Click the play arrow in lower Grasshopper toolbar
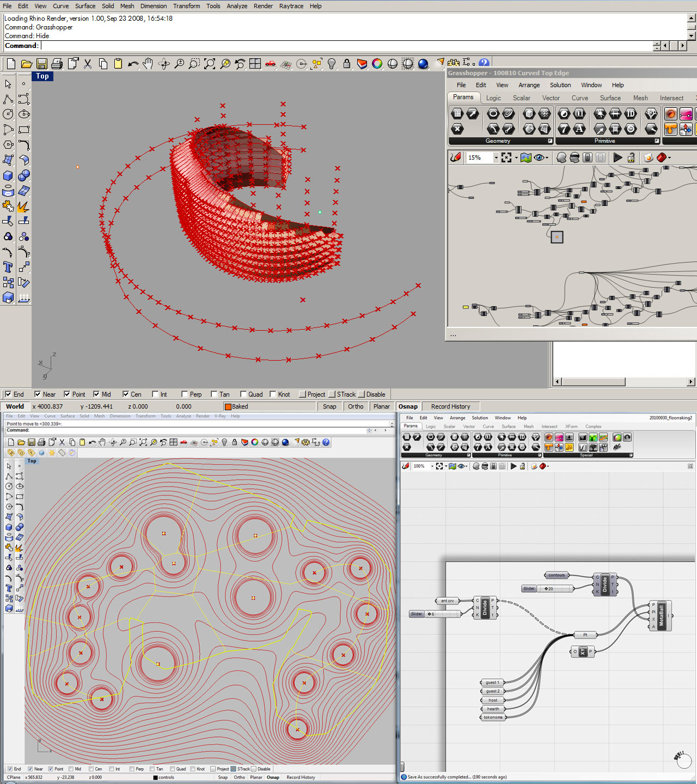The width and height of the screenshot is (697, 784). pyautogui.click(x=513, y=466)
